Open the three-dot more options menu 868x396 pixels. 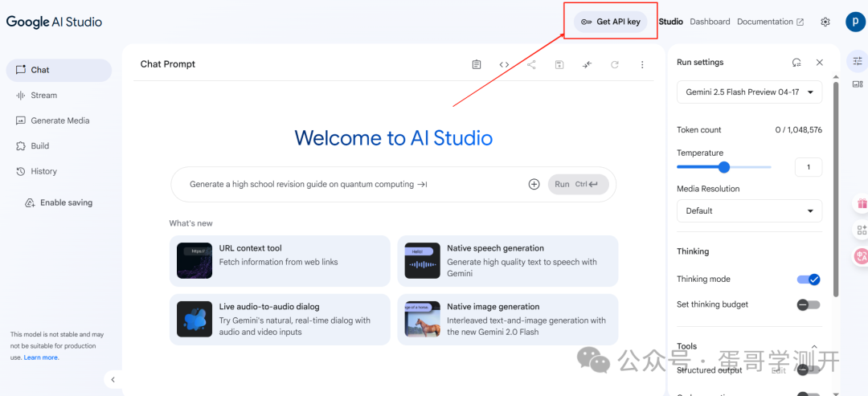(642, 65)
